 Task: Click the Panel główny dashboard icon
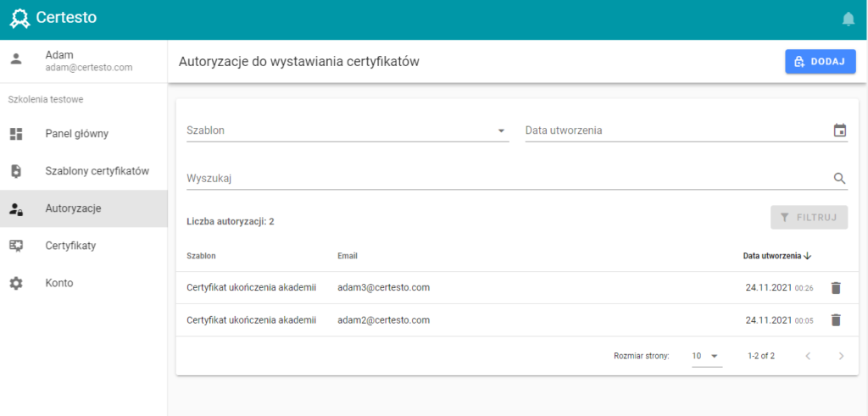(x=16, y=134)
